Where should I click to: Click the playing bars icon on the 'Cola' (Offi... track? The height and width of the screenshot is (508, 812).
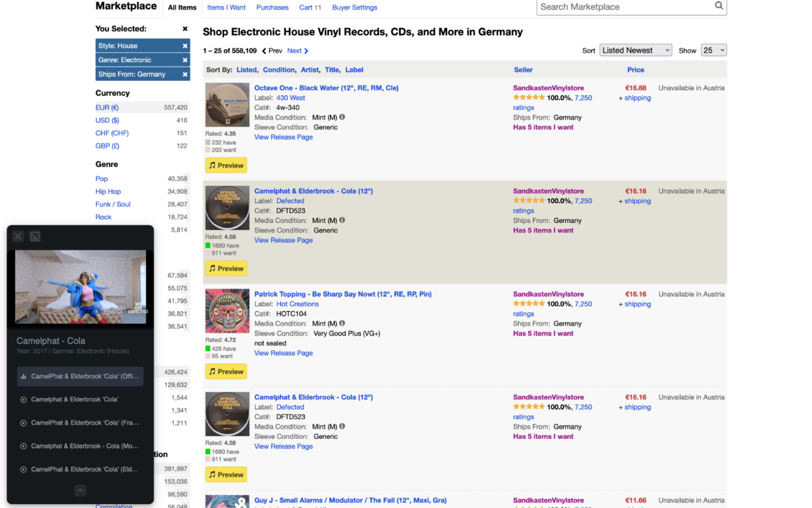(23, 377)
